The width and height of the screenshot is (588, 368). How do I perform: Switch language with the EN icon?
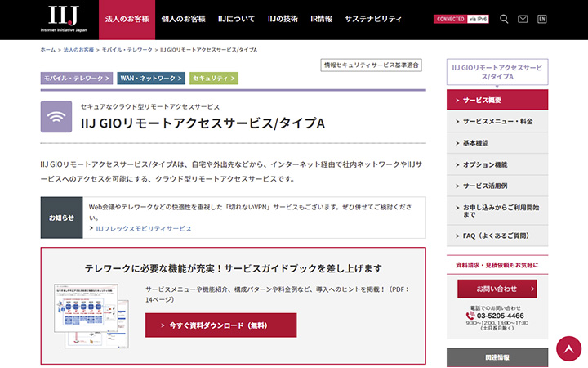coord(542,19)
